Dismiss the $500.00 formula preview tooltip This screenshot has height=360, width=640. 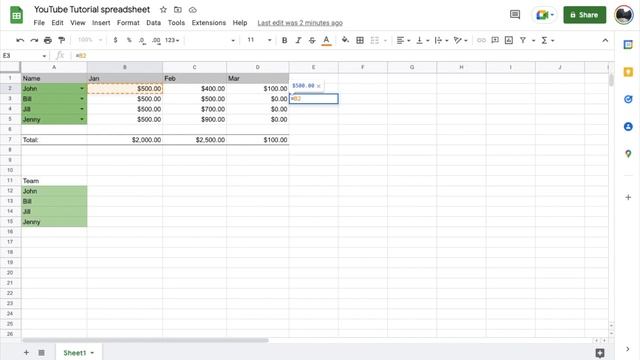(x=319, y=86)
